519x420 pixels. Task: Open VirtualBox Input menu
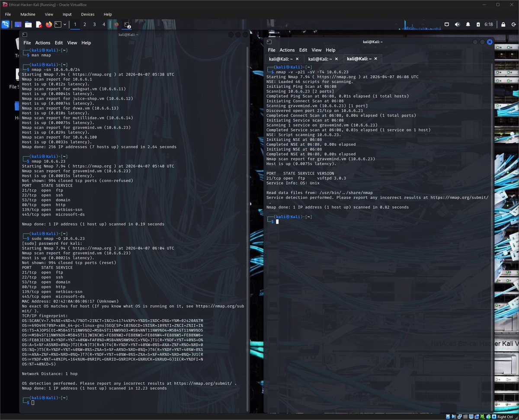67,14
